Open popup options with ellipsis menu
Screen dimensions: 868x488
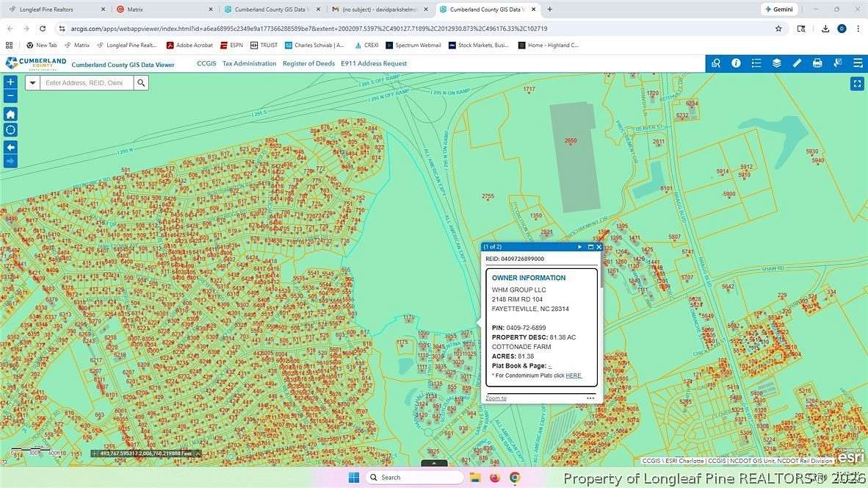pyautogui.click(x=590, y=398)
